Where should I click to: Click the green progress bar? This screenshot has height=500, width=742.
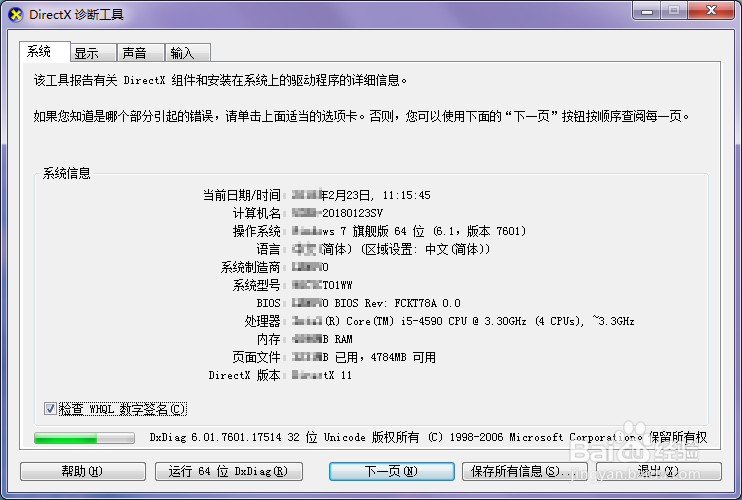84,438
